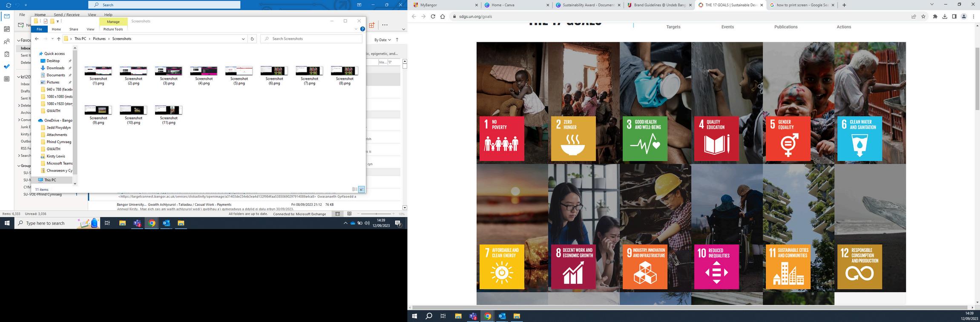The width and height of the screenshot is (980, 322).
Task: Open Chrome tab search dropdown arrow
Action: (x=931, y=5)
